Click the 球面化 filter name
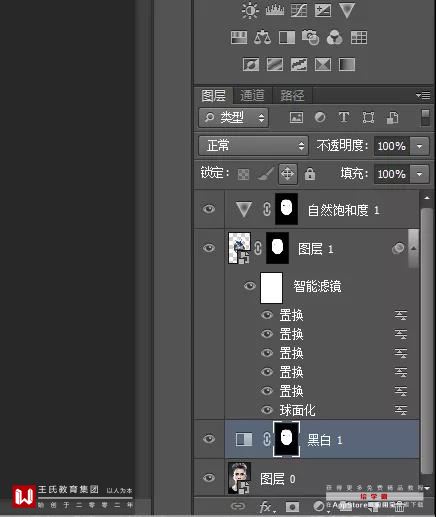Viewport: 436px width, 517px height. [297, 410]
